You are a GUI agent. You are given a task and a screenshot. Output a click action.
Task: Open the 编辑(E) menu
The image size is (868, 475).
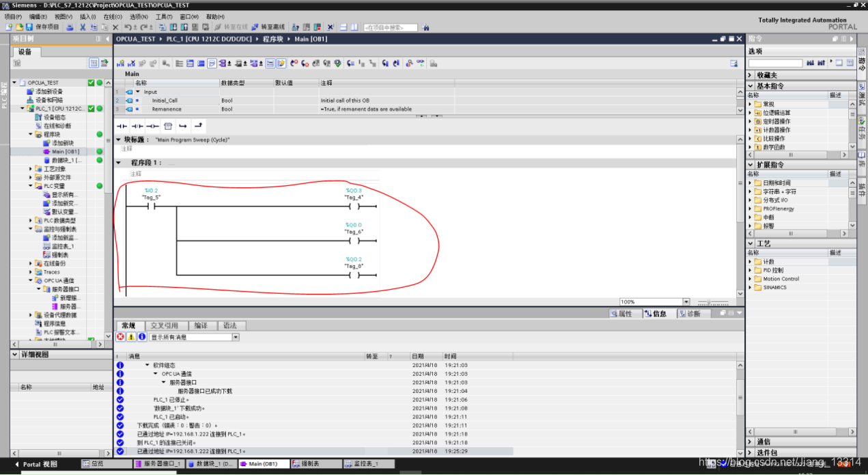point(38,16)
